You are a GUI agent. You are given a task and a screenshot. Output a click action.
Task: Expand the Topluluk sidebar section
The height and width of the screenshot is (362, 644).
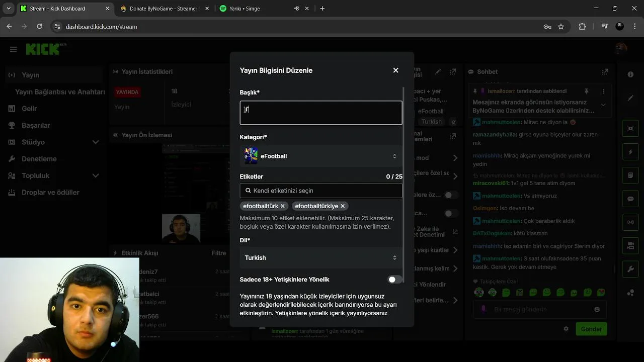(96, 175)
